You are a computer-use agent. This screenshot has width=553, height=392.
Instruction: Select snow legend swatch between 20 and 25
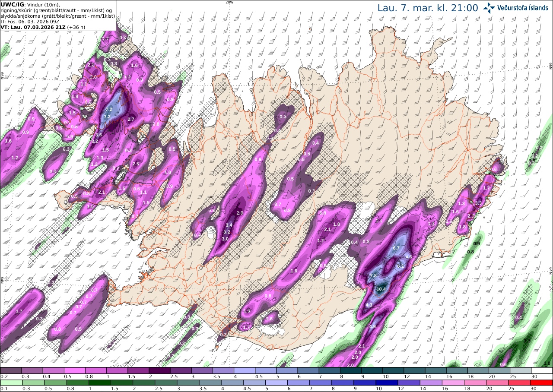click(x=500, y=370)
